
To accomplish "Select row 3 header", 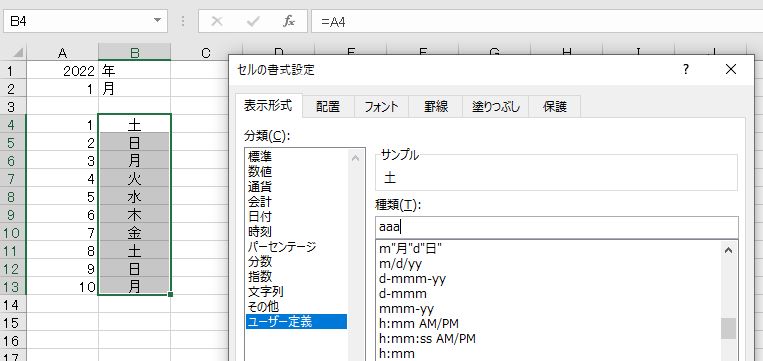I will 13,107.
